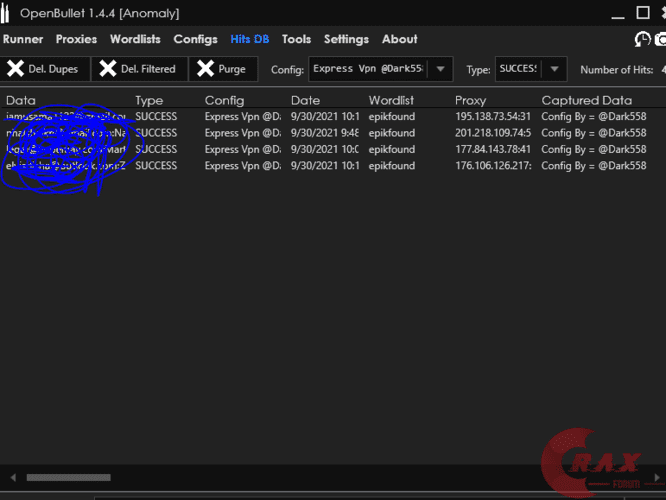The image size is (666, 500).
Task: Show the About tab
Action: click(400, 39)
